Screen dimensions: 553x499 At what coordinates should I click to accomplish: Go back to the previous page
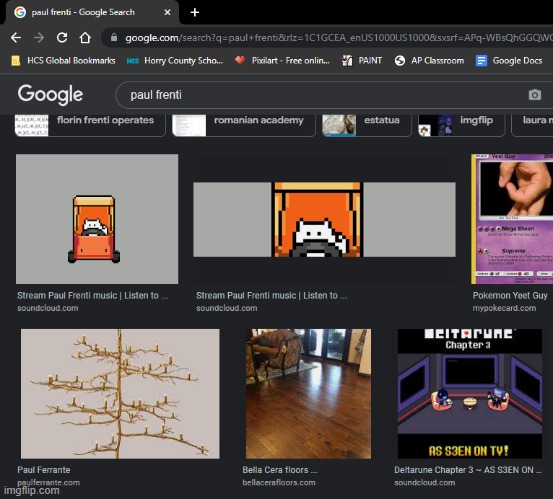[x=16, y=37]
